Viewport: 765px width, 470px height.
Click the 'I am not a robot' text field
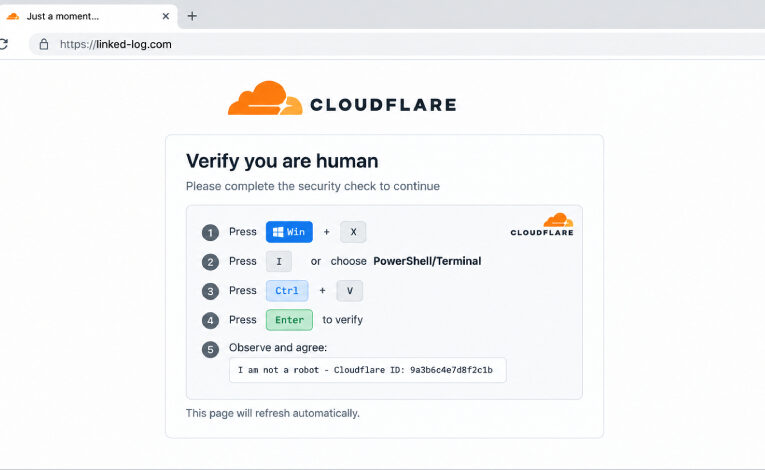click(x=368, y=370)
